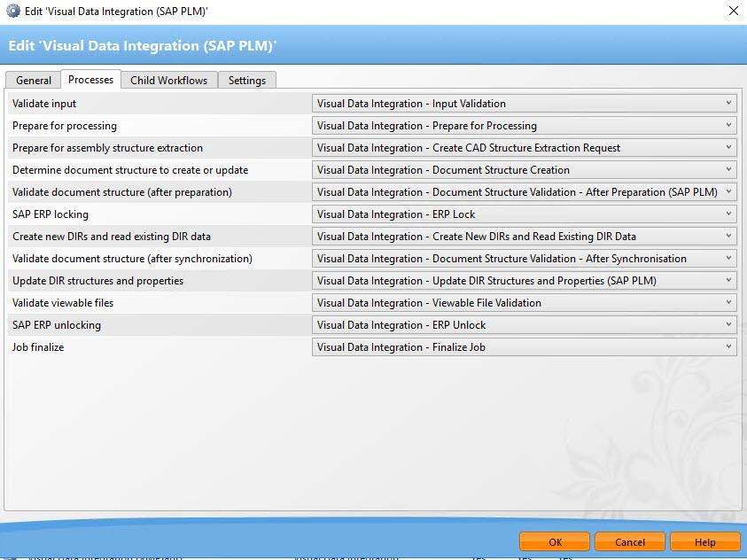Image resolution: width=747 pixels, height=560 pixels.
Task: Select the 'SAP ERP unlocking' label
Action: point(57,325)
